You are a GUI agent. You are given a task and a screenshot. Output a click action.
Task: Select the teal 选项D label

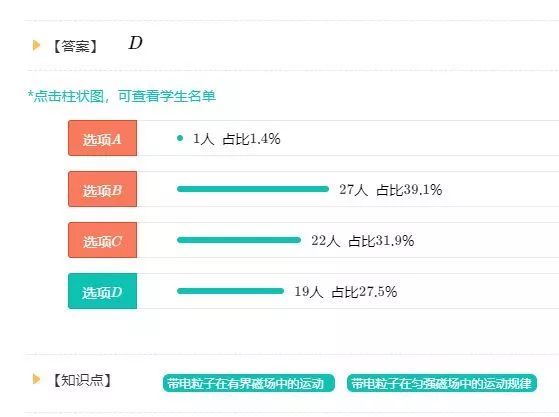(102, 291)
